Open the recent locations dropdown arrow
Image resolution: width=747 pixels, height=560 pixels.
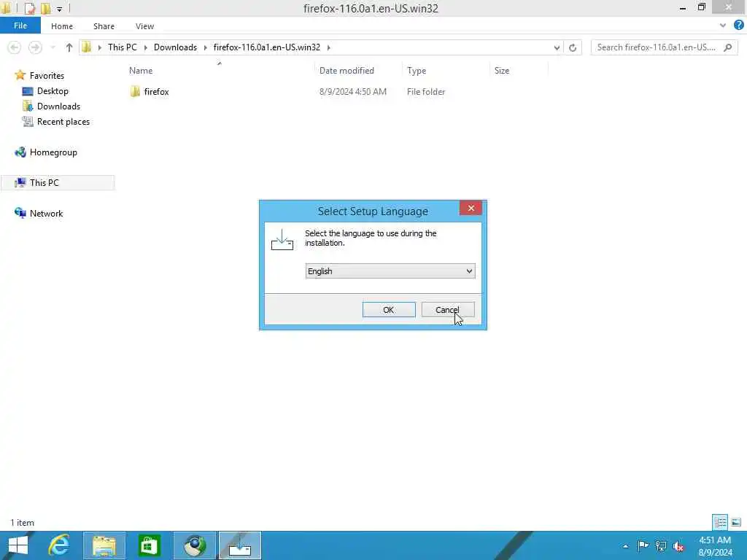pyautogui.click(x=53, y=47)
